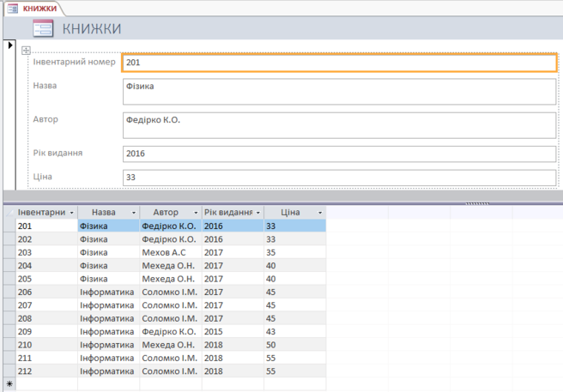563x392 pixels.
Task: Select the row selector of record 201
Action: pos(9,226)
